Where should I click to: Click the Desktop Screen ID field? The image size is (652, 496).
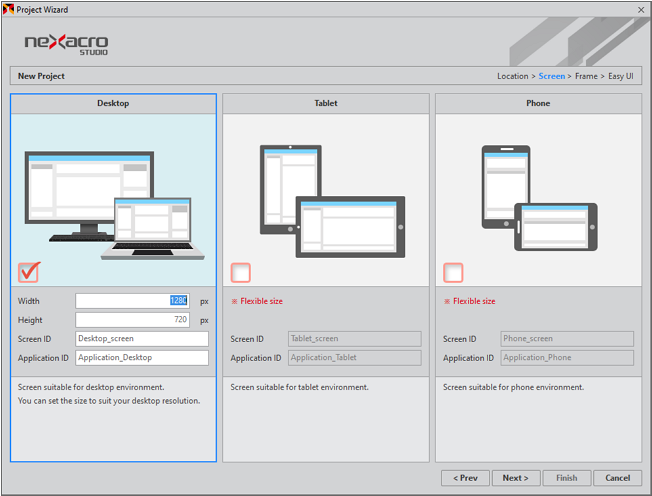(141, 339)
